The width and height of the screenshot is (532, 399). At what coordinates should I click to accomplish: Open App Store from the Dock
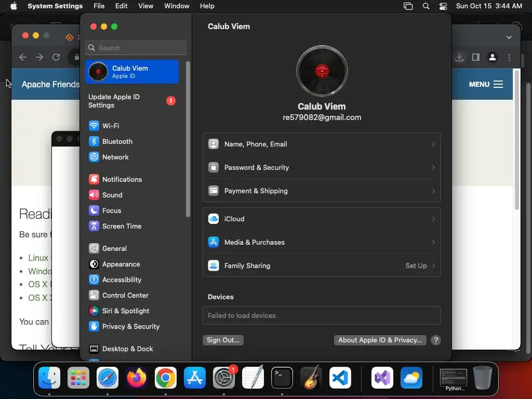pos(195,378)
